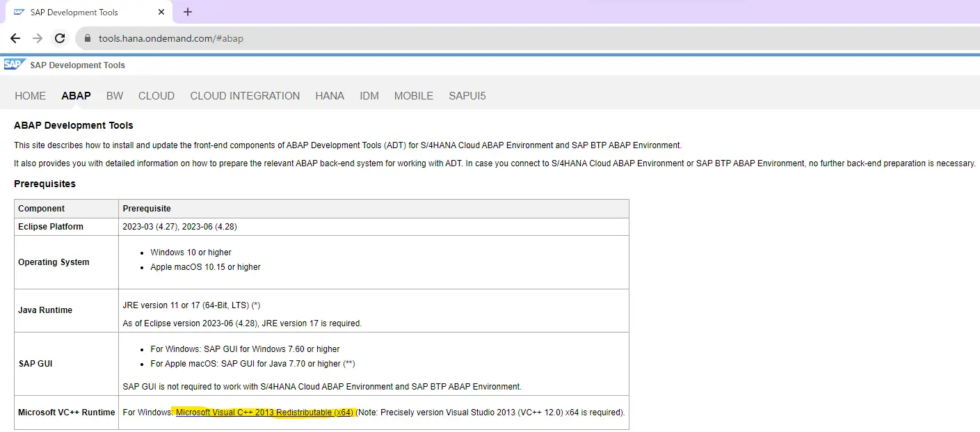
Task: Go to the BW navigation item
Action: pos(115,96)
